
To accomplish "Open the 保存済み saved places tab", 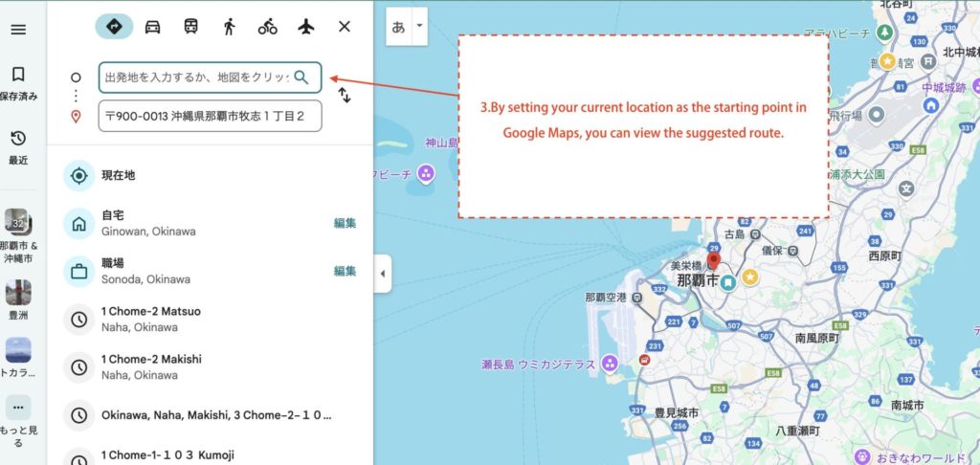I will (x=18, y=82).
